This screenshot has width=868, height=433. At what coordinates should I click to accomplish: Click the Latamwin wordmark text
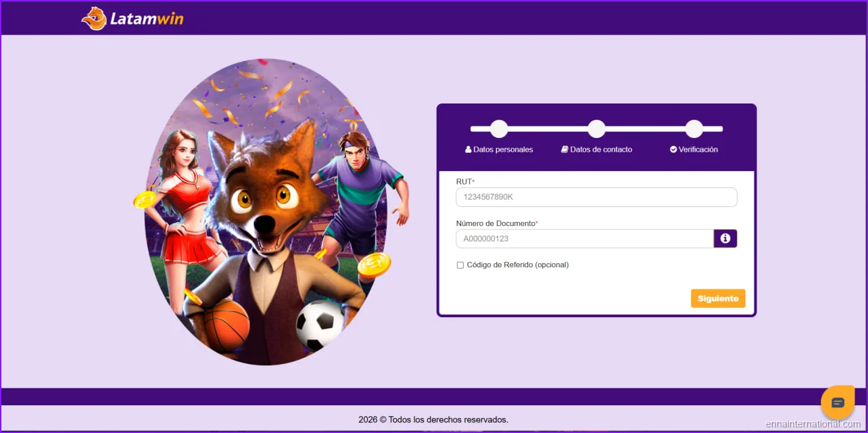pos(147,19)
